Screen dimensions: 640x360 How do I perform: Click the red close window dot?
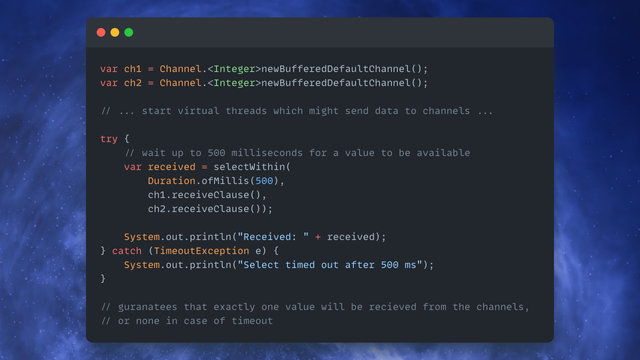[x=101, y=32]
